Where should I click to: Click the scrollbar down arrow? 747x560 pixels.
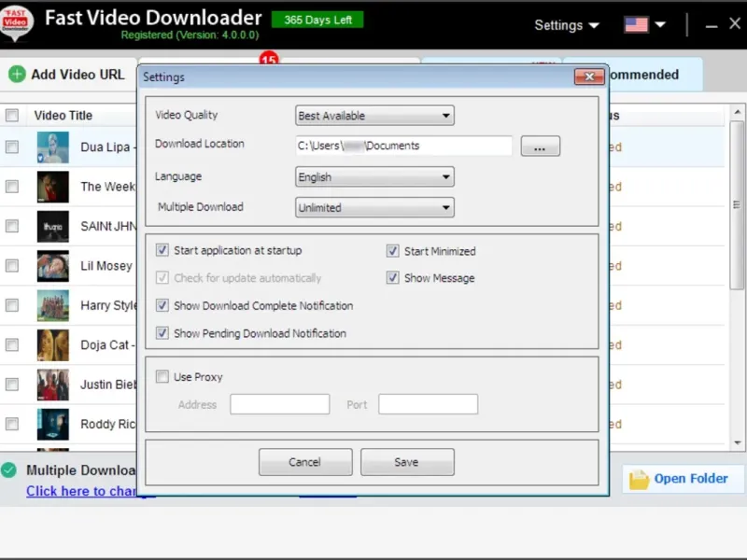pos(738,442)
